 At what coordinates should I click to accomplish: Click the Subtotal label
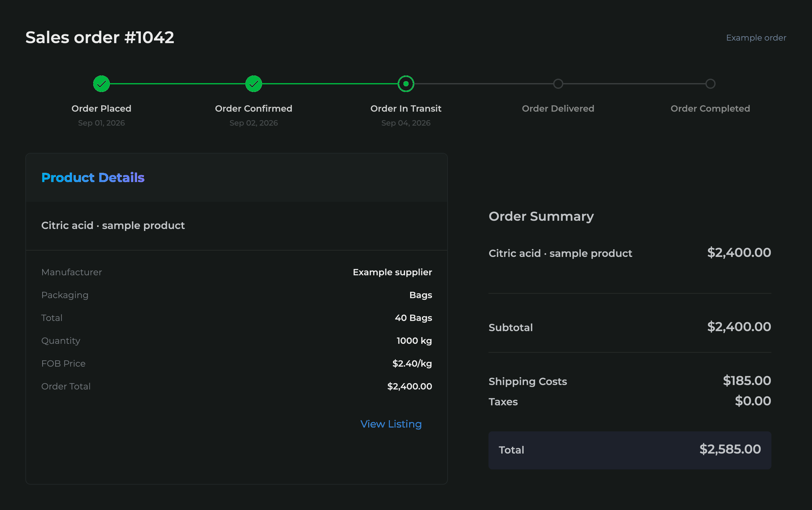click(511, 327)
